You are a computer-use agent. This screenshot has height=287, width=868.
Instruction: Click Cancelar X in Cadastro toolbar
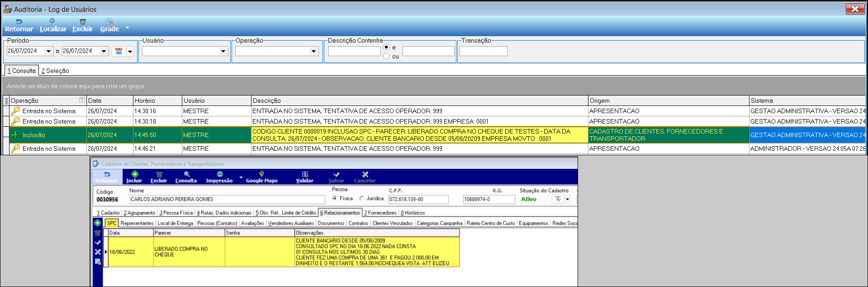365,177
